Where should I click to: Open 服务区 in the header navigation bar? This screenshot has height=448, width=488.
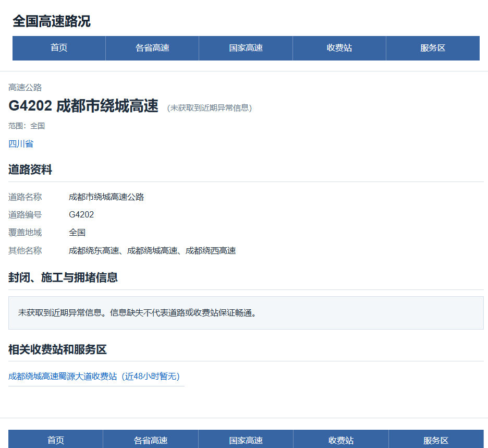coord(433,48)
